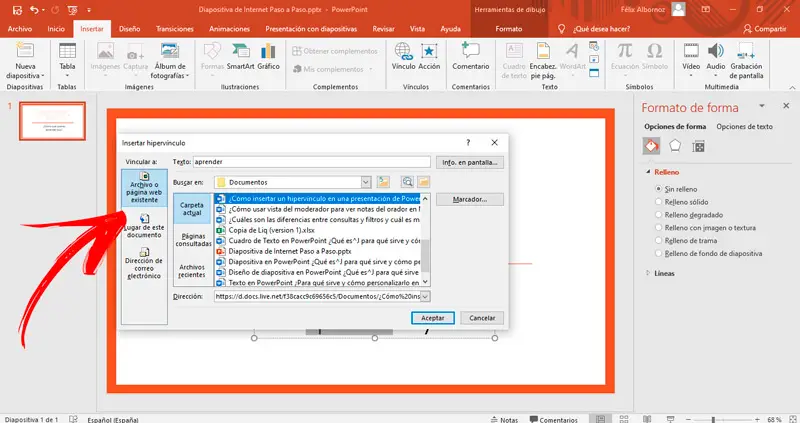The width and height of the screenshot is (800, 423).
Task: Click the Info. en pantalla button
Action: [x=469, y=162]
